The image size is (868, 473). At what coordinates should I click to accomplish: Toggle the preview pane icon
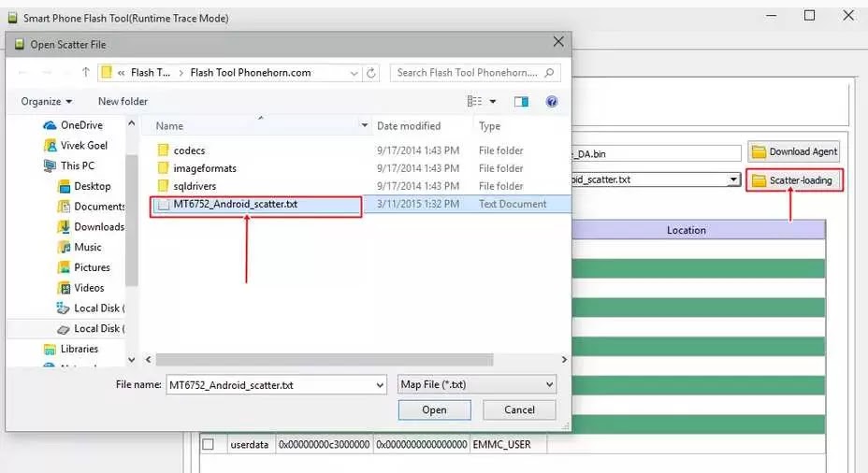point(521,102)
